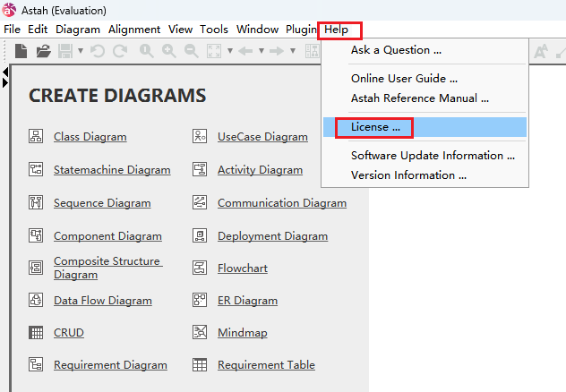Image resolution: width=566 pixels, height=392 pixels.
Task: Open the Requirement Table link
Action: [x=266, y=364]
